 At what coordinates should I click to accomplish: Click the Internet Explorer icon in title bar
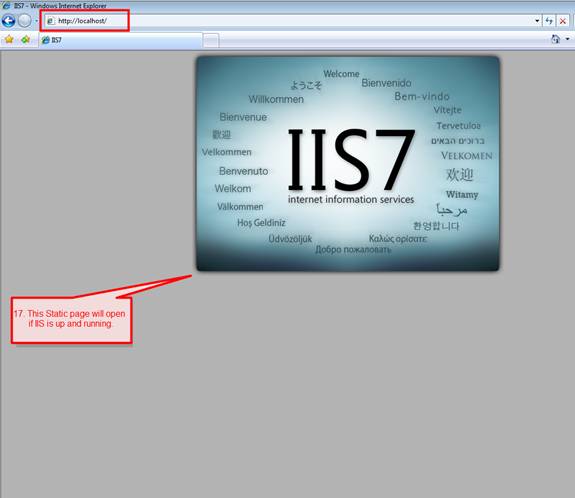pos(6,6)
